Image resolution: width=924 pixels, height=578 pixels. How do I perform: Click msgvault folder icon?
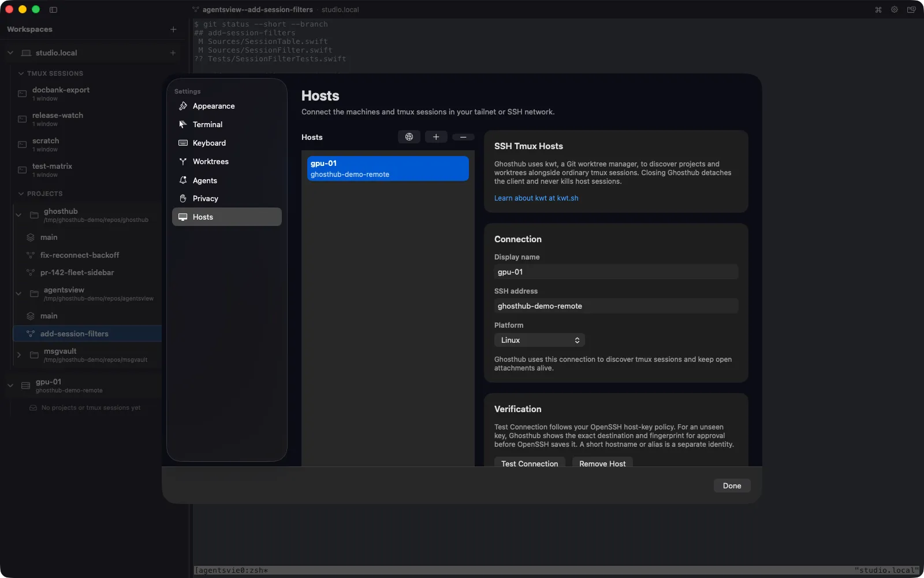tap(34, 355)
